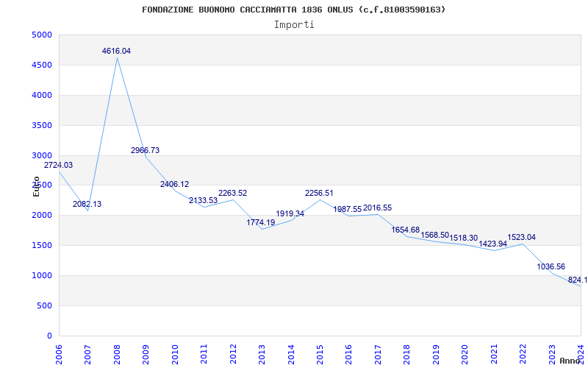Viewport: 588px width, 368px height.
Task: Click the 2013 x-axis year label
Action: click(x=262, y=354)
